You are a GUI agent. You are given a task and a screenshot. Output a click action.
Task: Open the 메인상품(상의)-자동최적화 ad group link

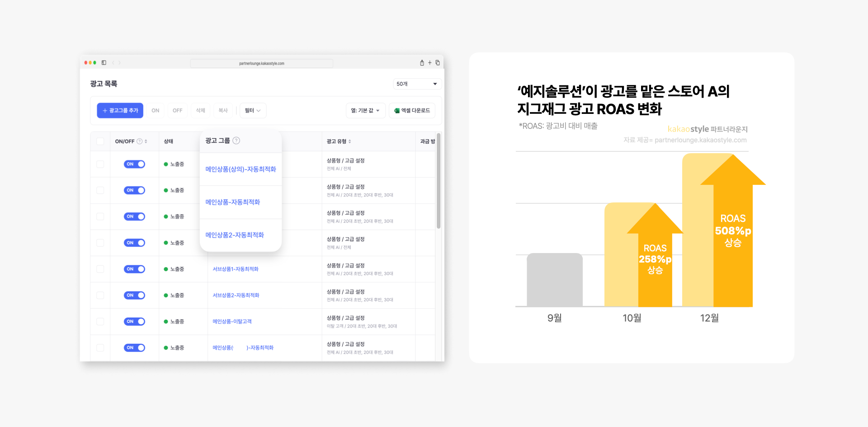241,169
